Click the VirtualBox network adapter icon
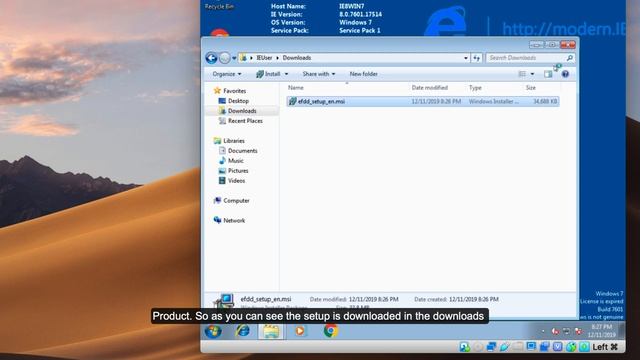Screen dimensions: 640x360 pos(491,347)
